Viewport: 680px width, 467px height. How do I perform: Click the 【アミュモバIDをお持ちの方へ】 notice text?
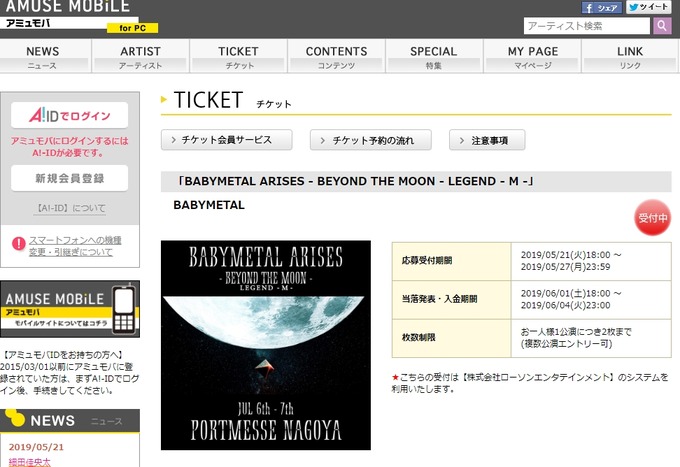(x=69, y=373)
